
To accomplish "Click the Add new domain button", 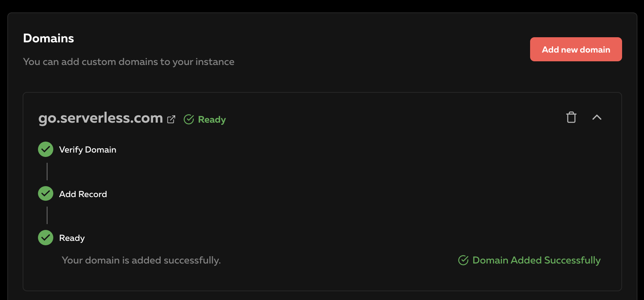I will pyautogui.click(x=576, y=49).
